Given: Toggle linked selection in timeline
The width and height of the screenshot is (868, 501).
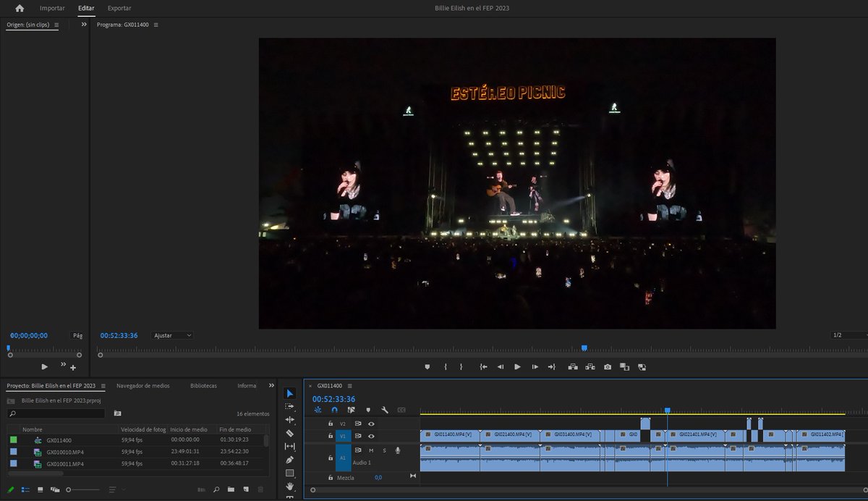Looking at the screenshot, I should click(351, 410).
